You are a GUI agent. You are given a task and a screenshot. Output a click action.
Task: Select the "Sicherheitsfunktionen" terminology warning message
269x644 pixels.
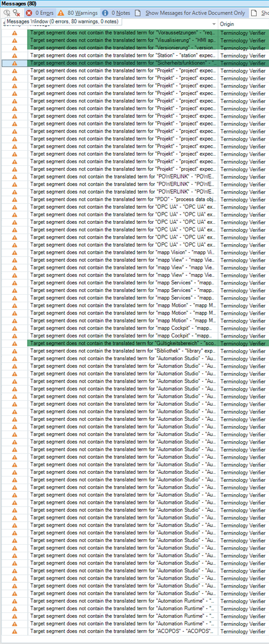click(123, 63)
